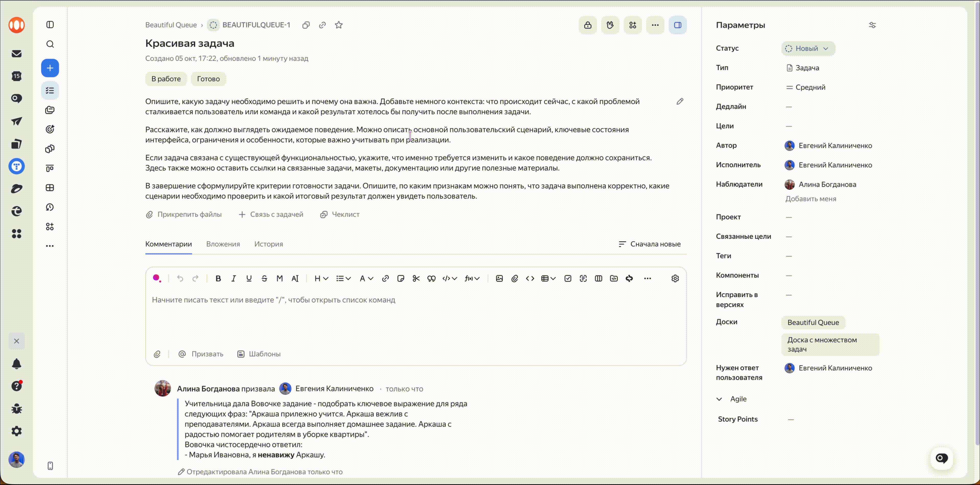Open the sort order Сначала новые

point(649,244)
